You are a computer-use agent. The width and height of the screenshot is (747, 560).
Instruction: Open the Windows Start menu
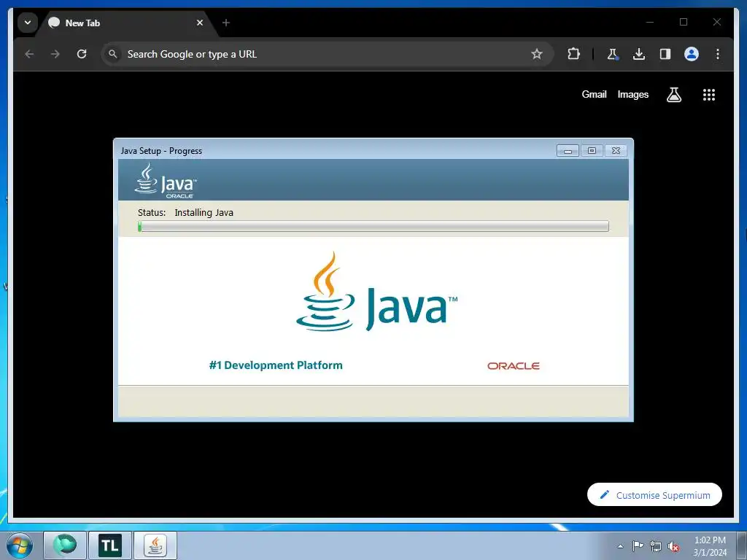[x=20, y=545]
